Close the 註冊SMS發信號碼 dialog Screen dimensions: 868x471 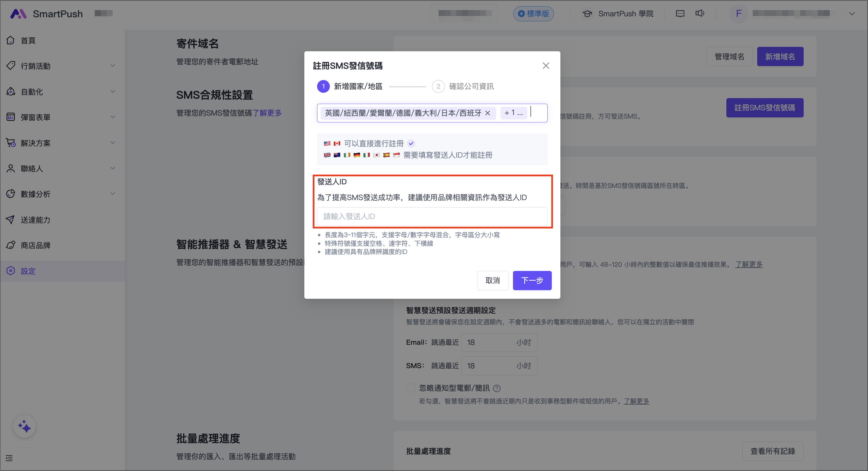pyautogui.click(x=546, y=66)
